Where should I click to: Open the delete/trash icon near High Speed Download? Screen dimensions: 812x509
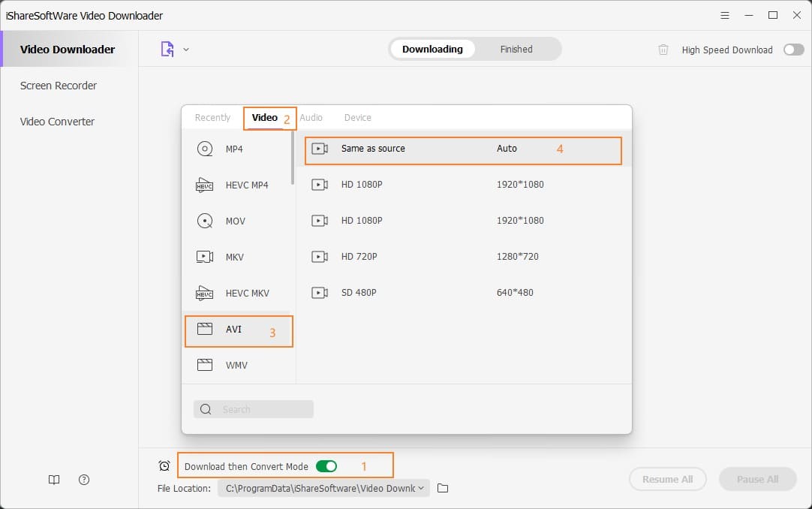(x=663, y=49)
